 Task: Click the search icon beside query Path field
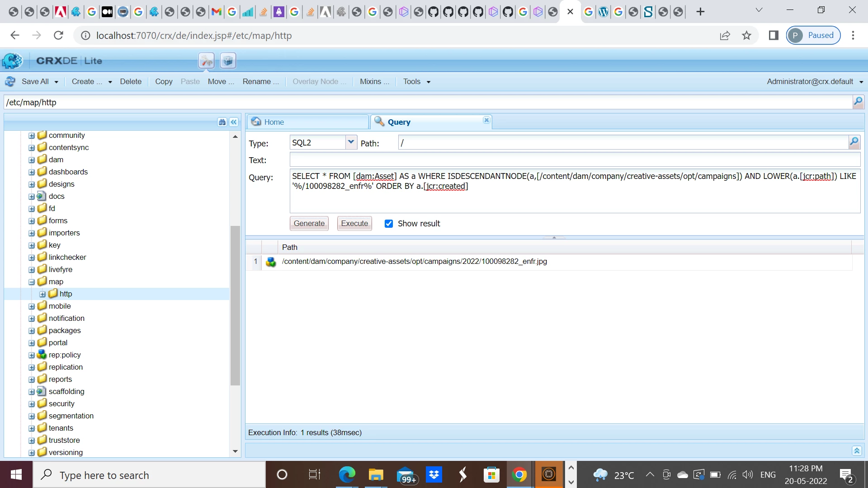(854, 142)
